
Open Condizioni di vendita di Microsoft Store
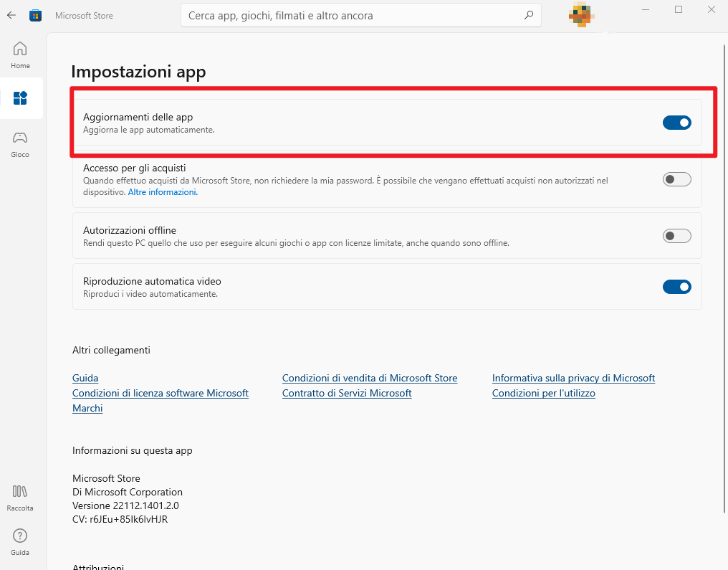point(370,378)
